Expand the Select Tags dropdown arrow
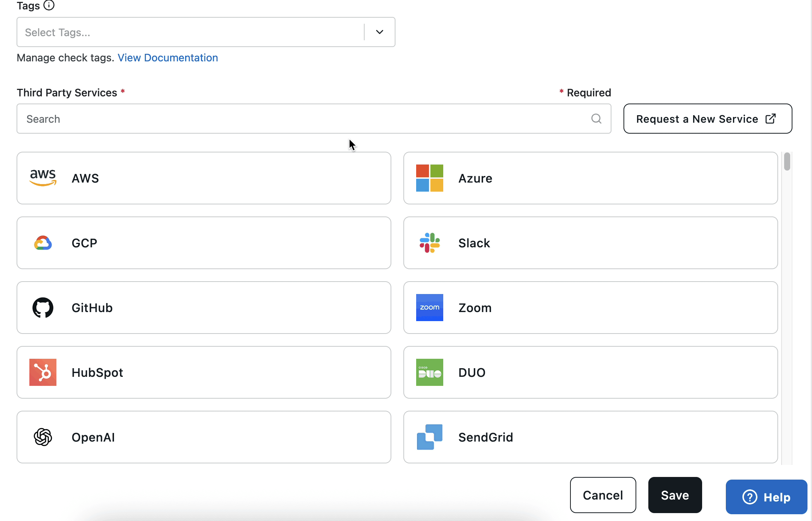 coord(379,32)
